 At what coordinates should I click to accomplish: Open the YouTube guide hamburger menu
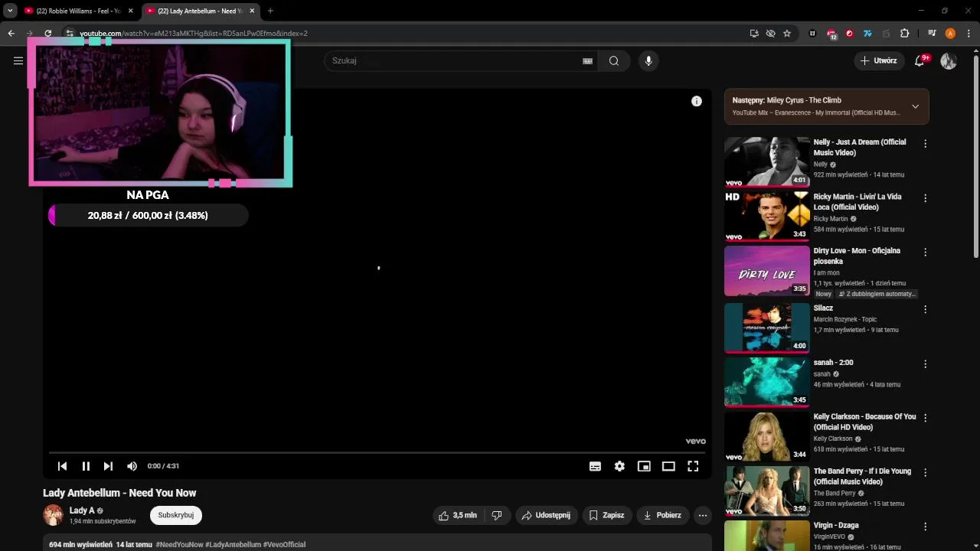tap(18, 60)
